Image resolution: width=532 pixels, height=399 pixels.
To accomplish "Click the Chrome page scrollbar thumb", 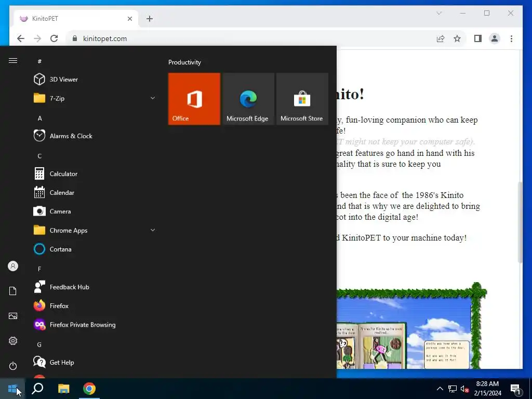I will coord(520,222).
